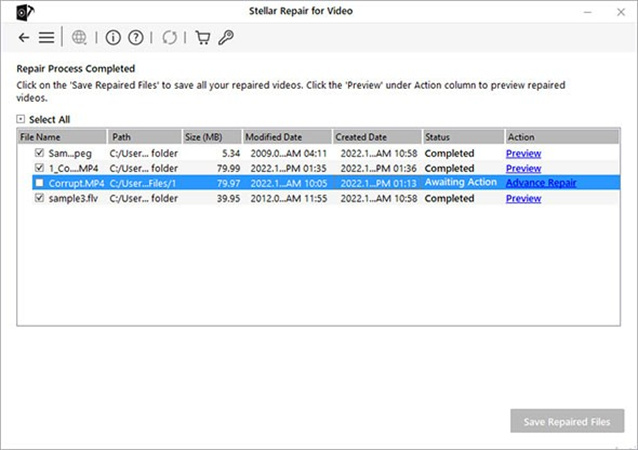Open the Help question mark icon
The height and width of the screenshot is (450, 638).
point(136,38)
